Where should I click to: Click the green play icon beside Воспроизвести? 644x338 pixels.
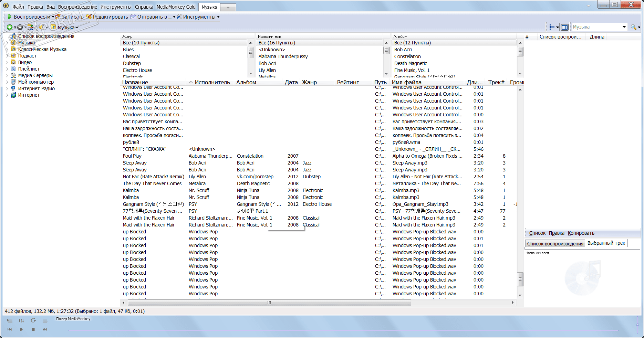click(x=10, y=17)
